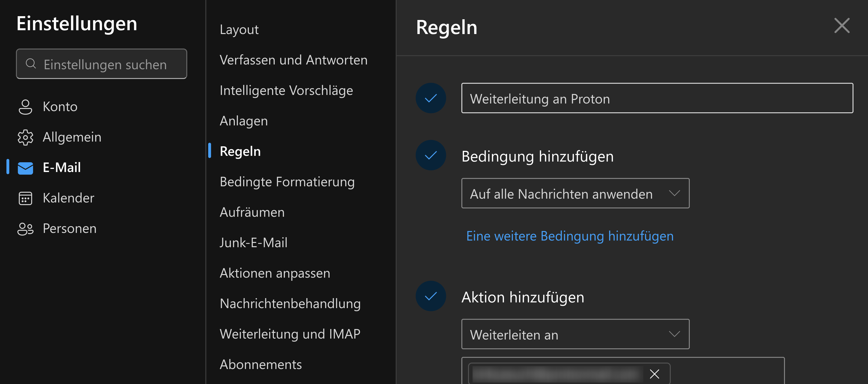Click the checkmark circle beside rule name

(x=431, y=98)
